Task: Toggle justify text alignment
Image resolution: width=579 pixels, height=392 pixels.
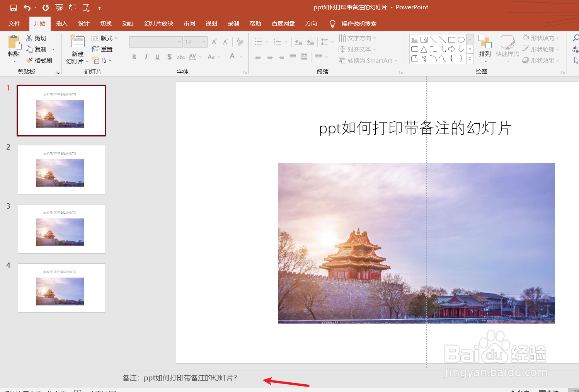Action: coord(293,57)
